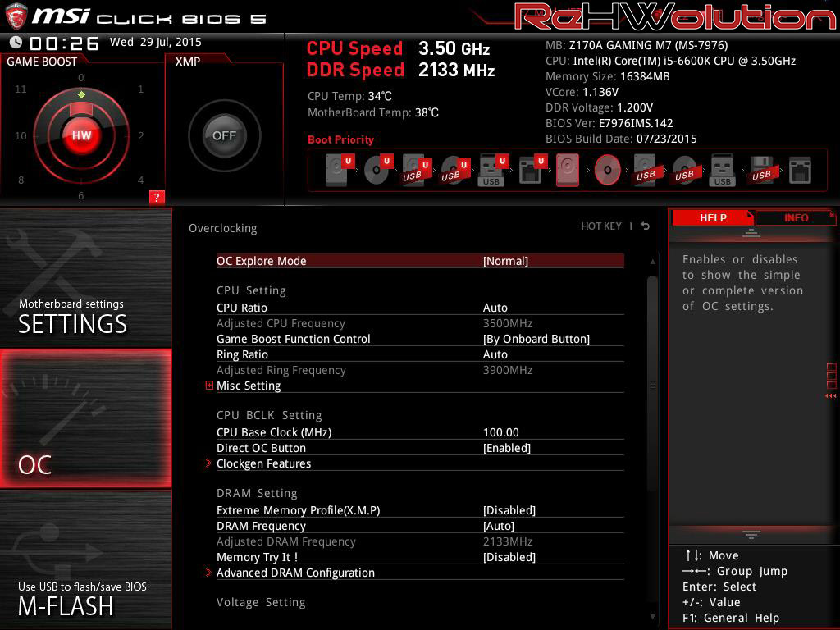Screen dimensions: 840x630
Task: Click the USB floppy boot device icon
Action: pos(760,171)
